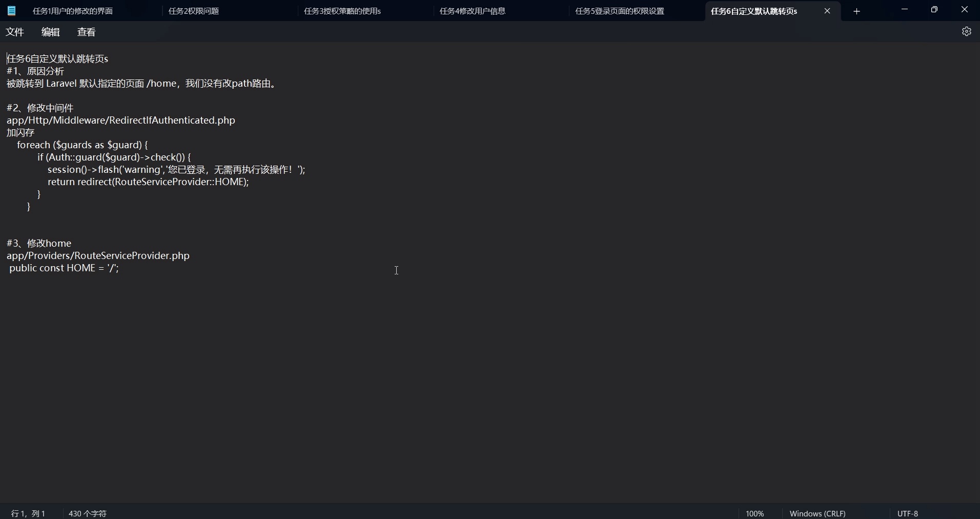Open the 文件 menu
This screenshot has height=519, width=980.
(15, 32)
